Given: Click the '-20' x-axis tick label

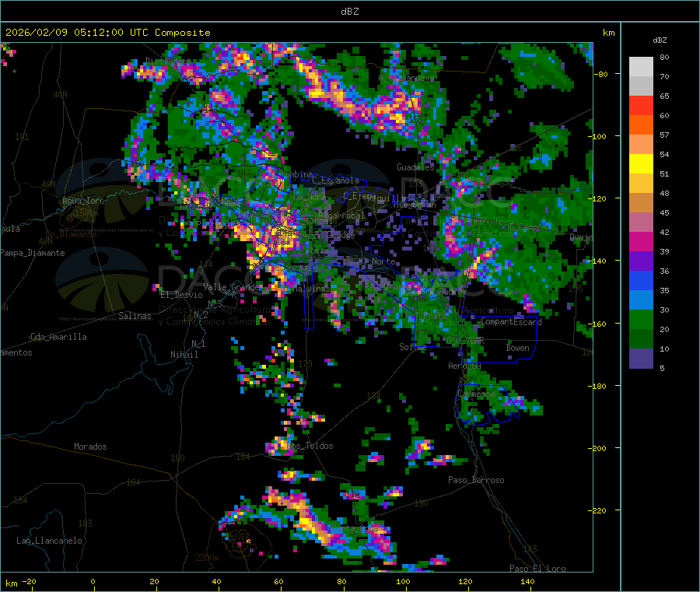Looking at the screenshot, I should [x=29, y=581].
